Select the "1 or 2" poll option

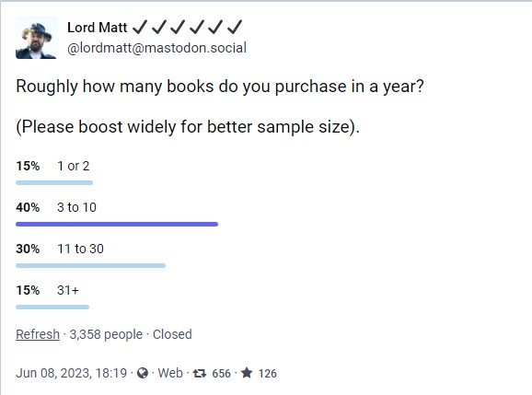74,166
